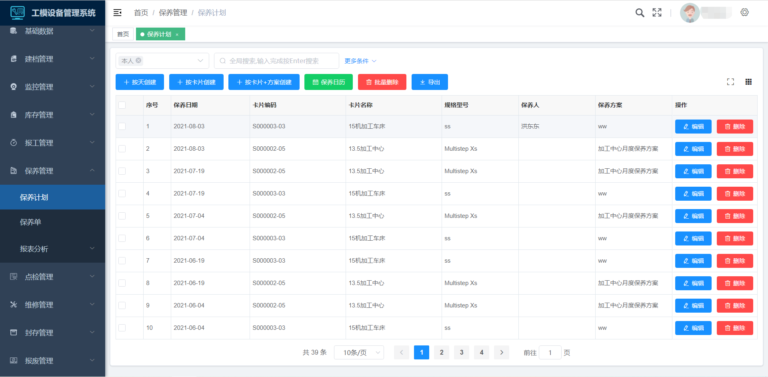
Task: Check the row 8 checkbox
Action: 122,283
